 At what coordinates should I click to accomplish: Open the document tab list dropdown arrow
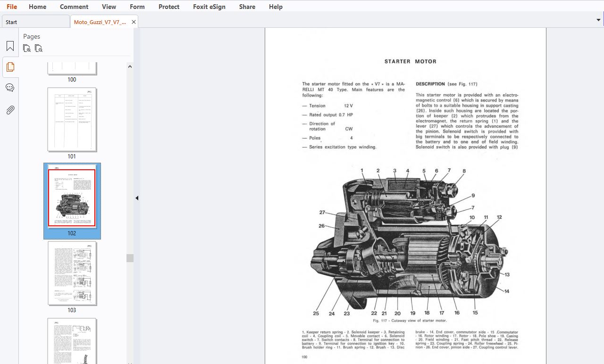tap(598, 20)
